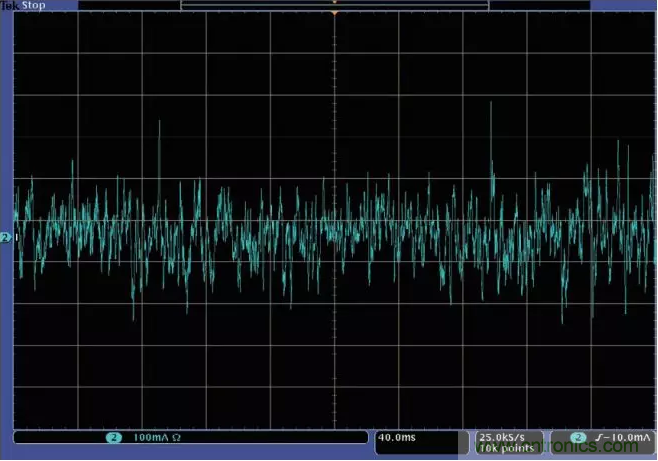Click the trigger source 2 badge at bottom right
This screenshot has width=658, height=461.
(580, 438)
